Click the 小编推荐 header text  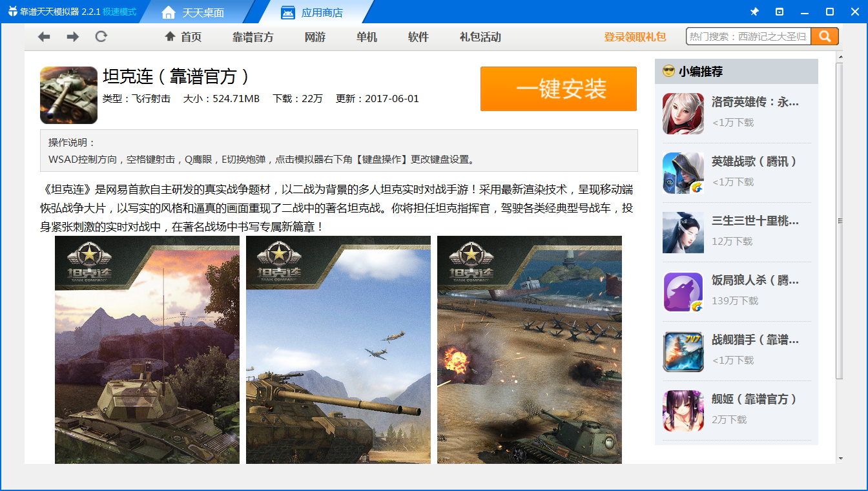click(x=701, y=72)
